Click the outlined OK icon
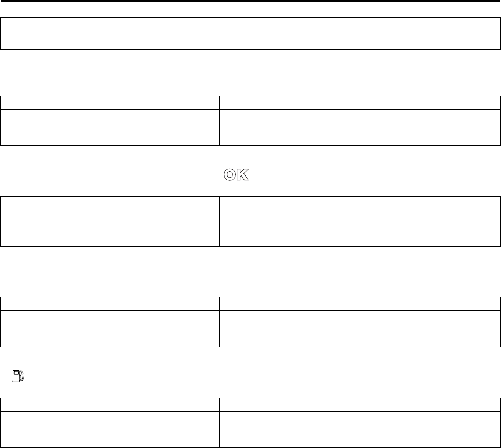501x448 pixels. pyautogui.click(x=236, y=175)
